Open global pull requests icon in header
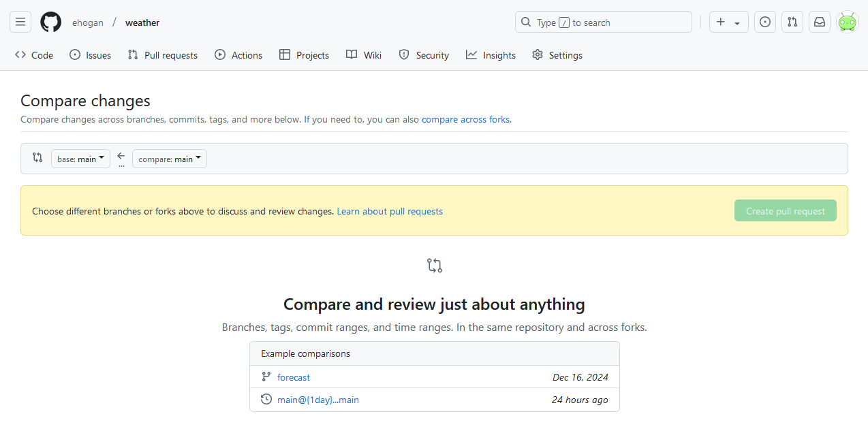Viewport: 868px width, 431px height. pyautogui.click(x=792, y=22)
